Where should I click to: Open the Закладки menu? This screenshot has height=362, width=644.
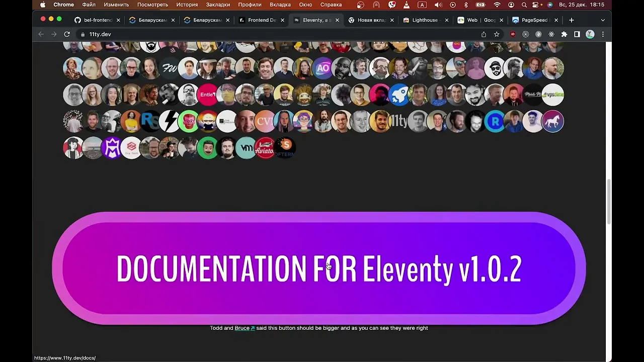218,5
